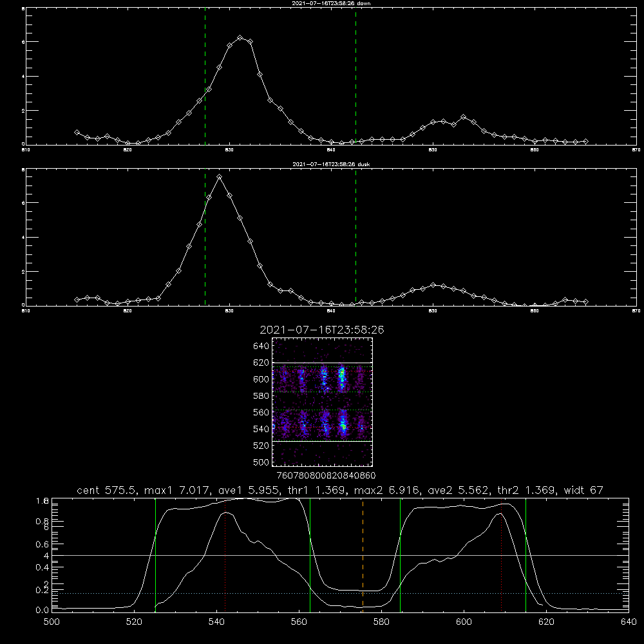Click the spectrum image title 2021-07-16T23:58:26
This screenshot has width=644, height=644.
(322, 330)
